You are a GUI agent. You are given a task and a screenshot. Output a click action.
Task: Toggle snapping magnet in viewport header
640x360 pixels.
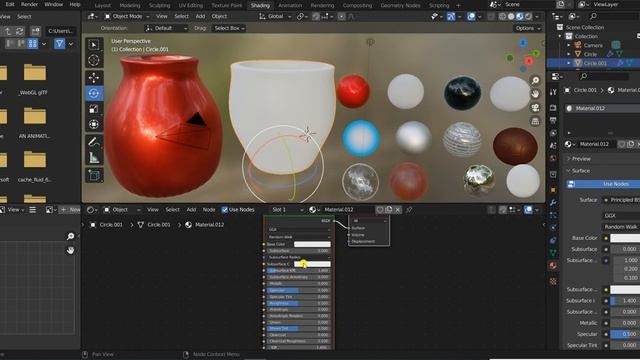pyautogui.click(x=316, y=16)
